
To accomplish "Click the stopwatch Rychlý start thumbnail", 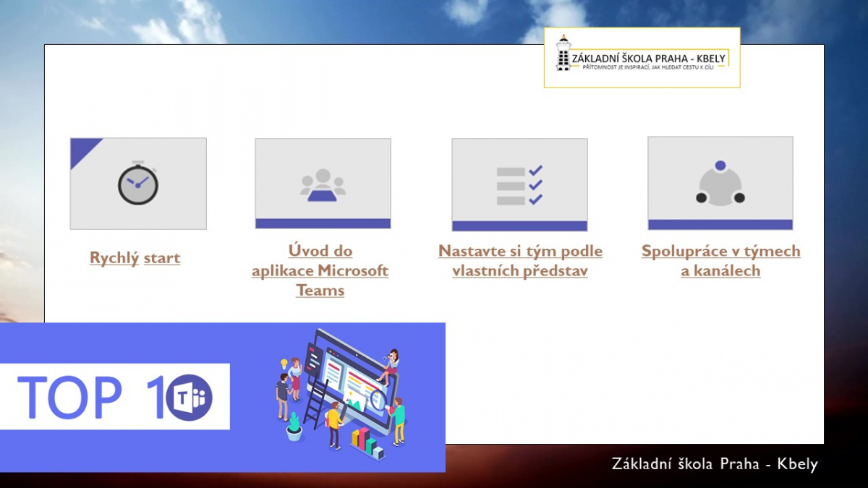I will coord(138,184).
